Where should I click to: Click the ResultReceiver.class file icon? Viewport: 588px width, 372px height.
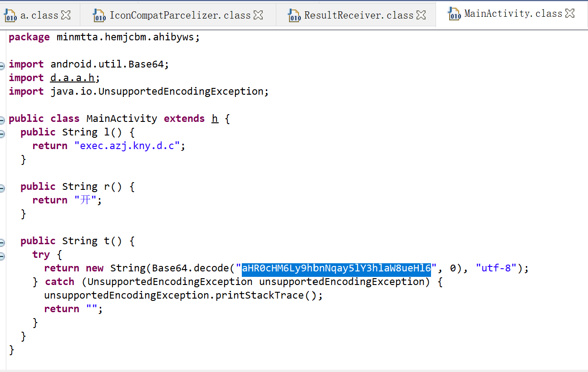pos(294,16)
